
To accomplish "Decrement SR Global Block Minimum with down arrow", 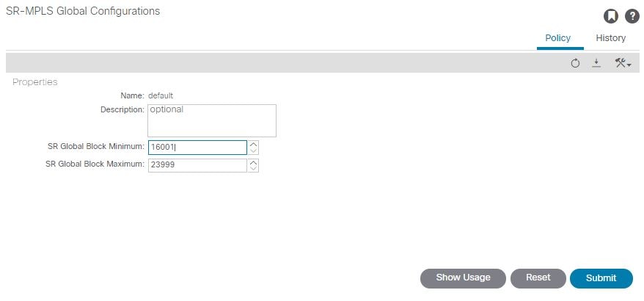I will 254,151.
